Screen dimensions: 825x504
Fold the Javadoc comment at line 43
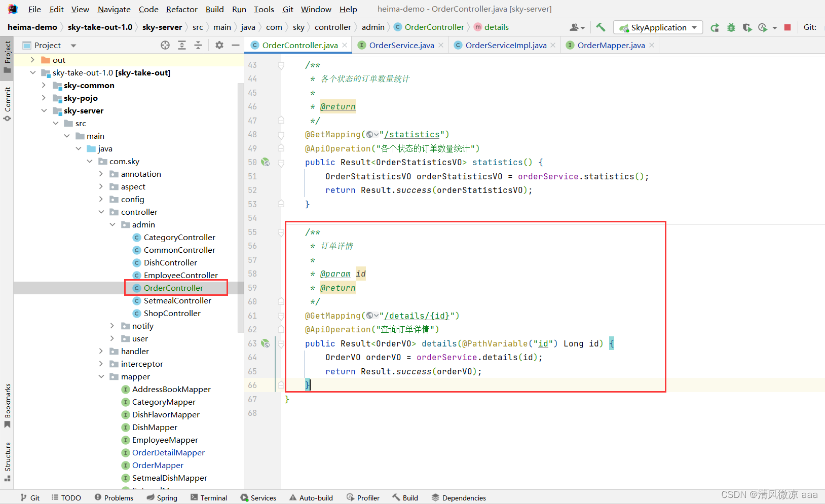281,65
